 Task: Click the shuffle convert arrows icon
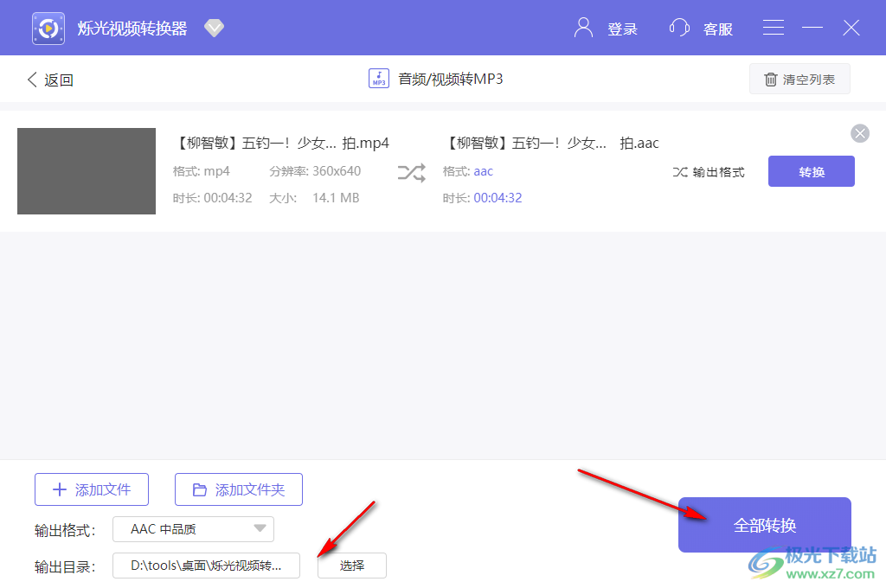point(411,172)
